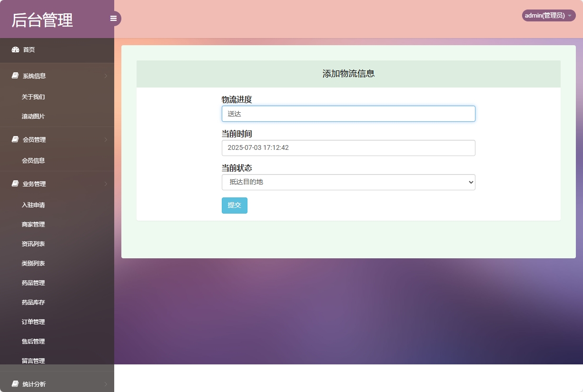Open 药品库存 in the sidebar

click(x=33, y=302)
